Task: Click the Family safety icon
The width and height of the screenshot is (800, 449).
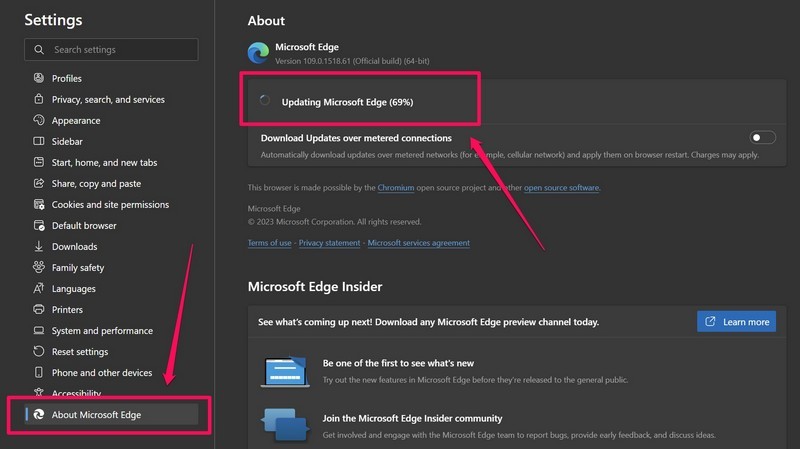Action: coord(39,267)
